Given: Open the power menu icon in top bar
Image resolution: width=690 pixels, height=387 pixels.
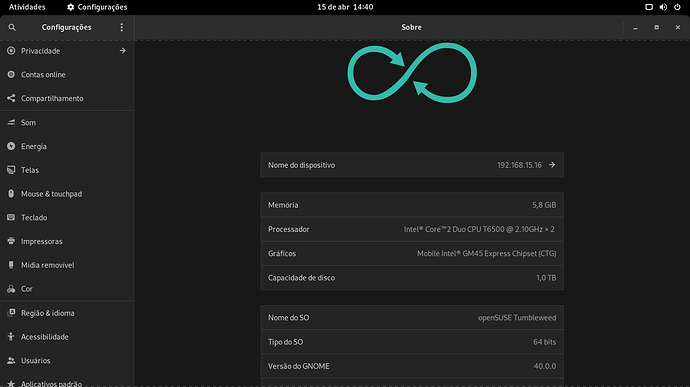Looking at the screenshot, I should click(x=677, y=7).
